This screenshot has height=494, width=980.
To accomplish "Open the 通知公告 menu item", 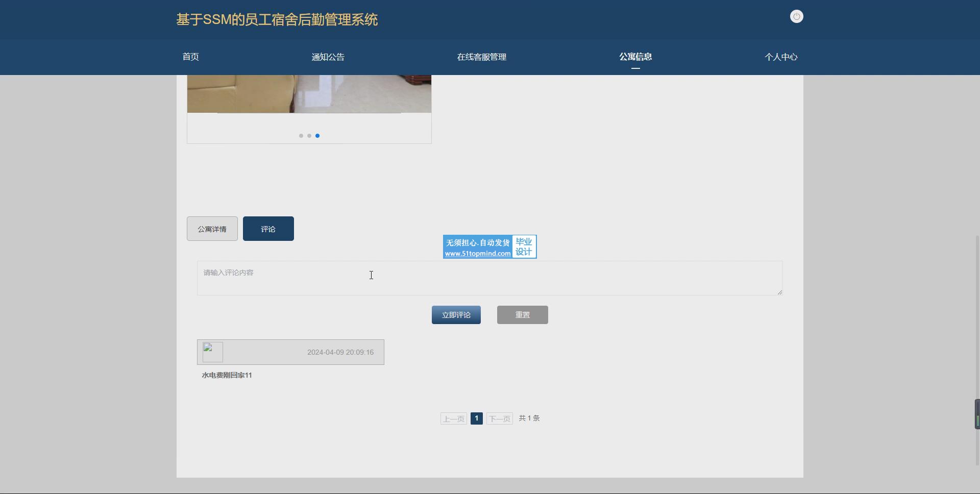I will [328, 57].
